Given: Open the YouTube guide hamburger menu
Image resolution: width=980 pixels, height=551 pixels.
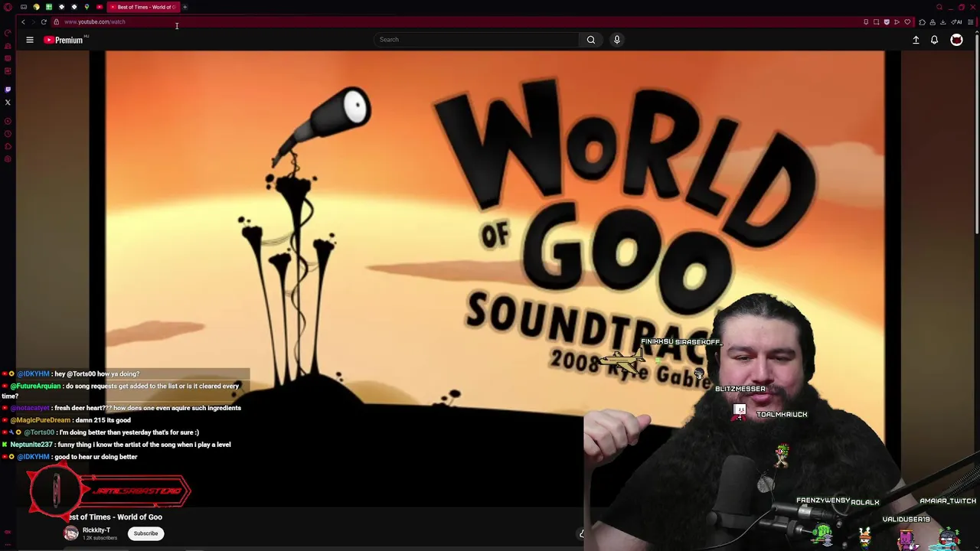Looking at the screenshot, I should click(30, 40).
